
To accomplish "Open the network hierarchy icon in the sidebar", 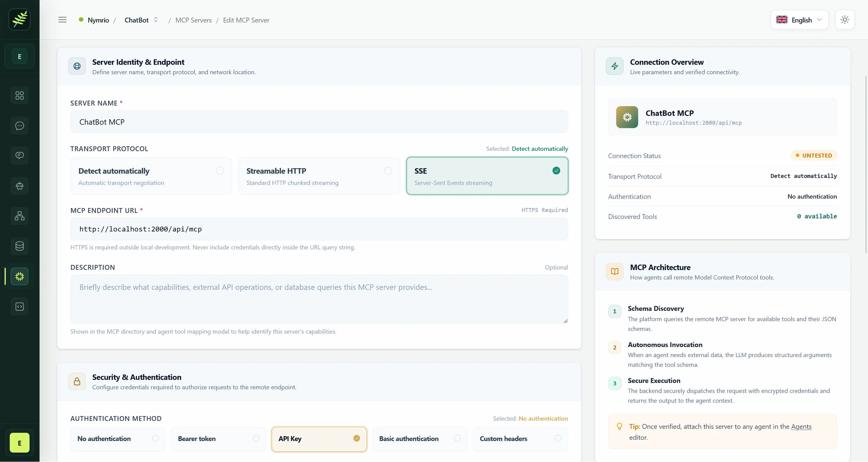I will pos(19,216).
